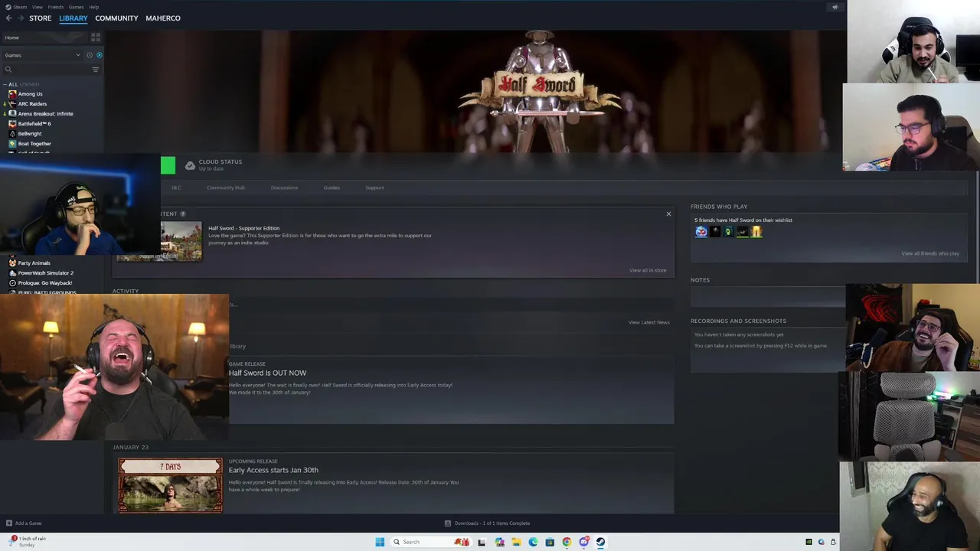Select ARC Raiders in game list
Screen dimensions: 980x551
32,104
